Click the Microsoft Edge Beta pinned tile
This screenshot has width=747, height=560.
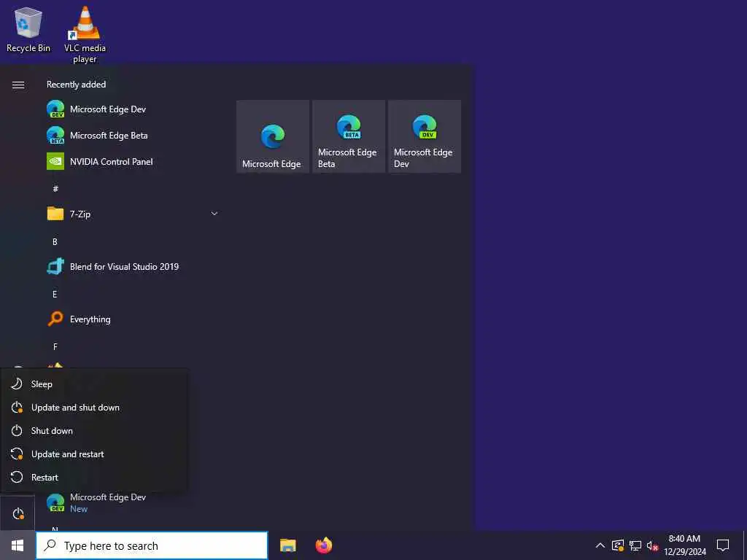[x=349, y=136]
